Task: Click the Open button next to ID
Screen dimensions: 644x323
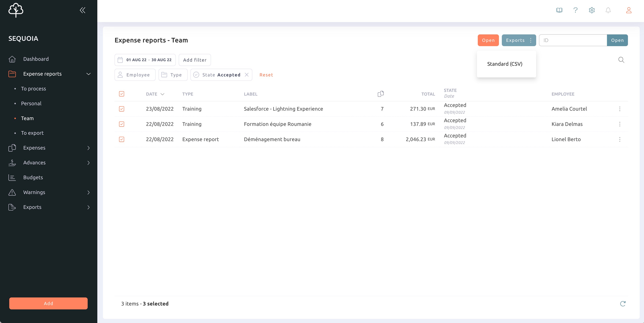Action: click(x=617, y=40)
